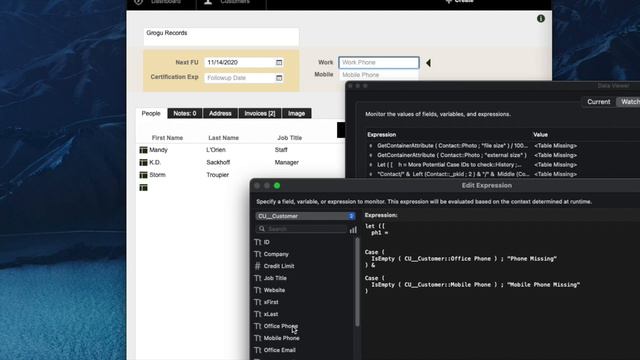Click the Dashboard icon in the top navigation
The image size is (640, 360).
(x=138, y=2)
